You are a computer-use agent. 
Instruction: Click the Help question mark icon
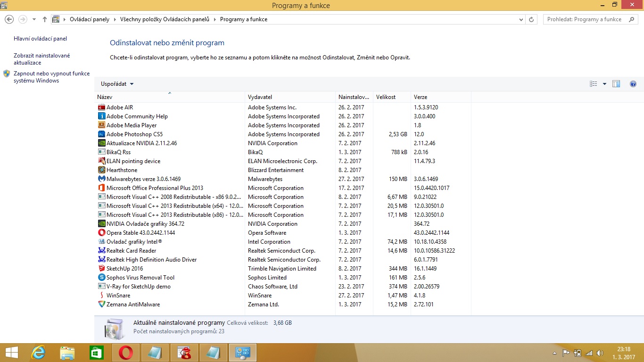click(x=633, y=84)
